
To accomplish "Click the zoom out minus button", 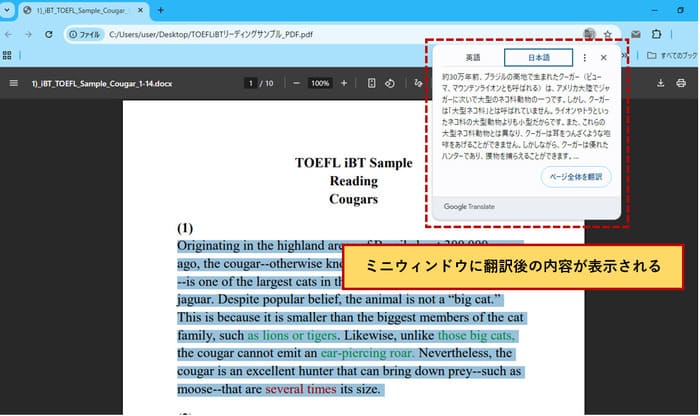I will (296, 83).
